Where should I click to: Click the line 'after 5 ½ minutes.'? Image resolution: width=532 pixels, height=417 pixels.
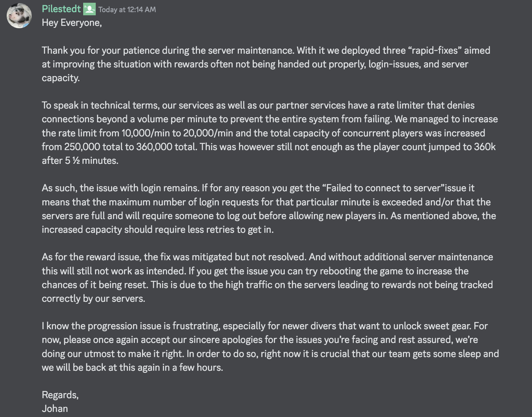(x=80, y=161)
